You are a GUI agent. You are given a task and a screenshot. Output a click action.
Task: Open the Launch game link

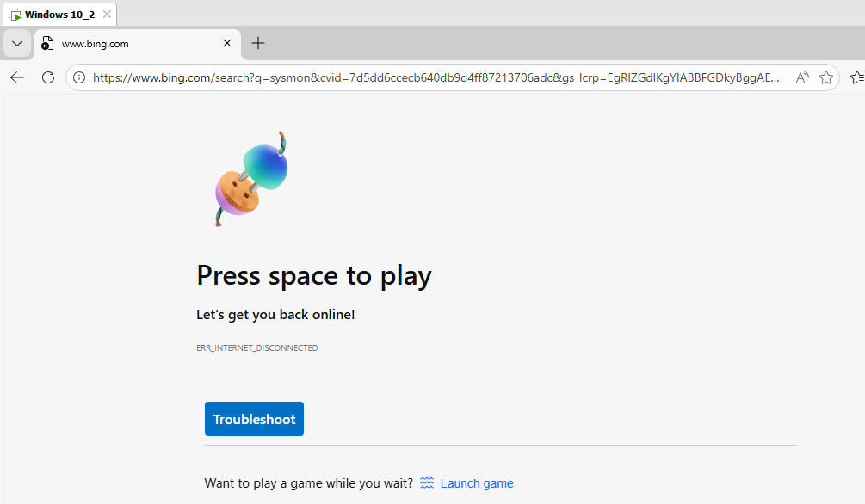point(477,483)
